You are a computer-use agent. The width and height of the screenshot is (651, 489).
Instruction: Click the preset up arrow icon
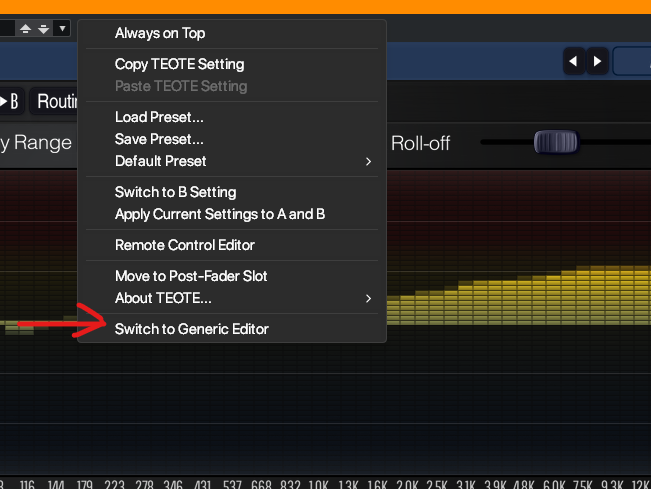click(x=27, y=29)
